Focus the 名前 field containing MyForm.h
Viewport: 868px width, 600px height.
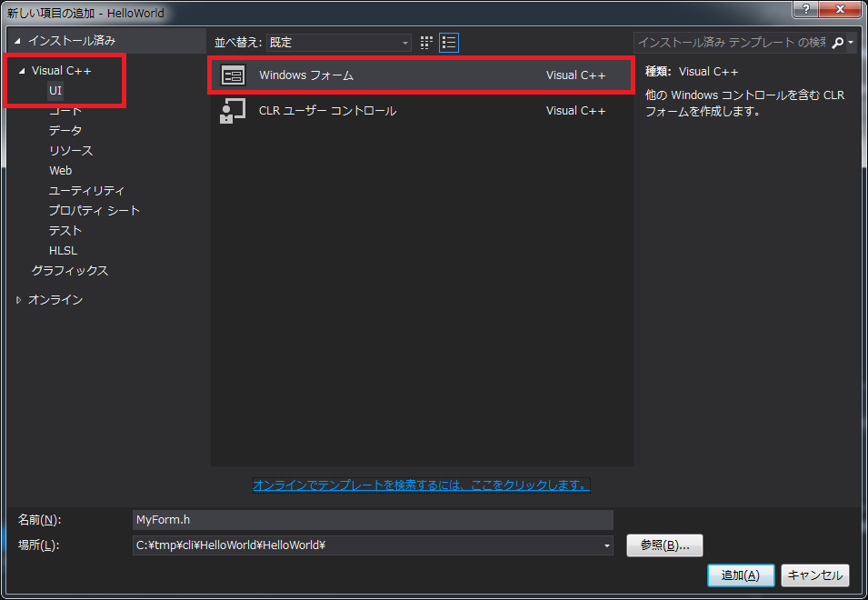[x=373, y=520]
